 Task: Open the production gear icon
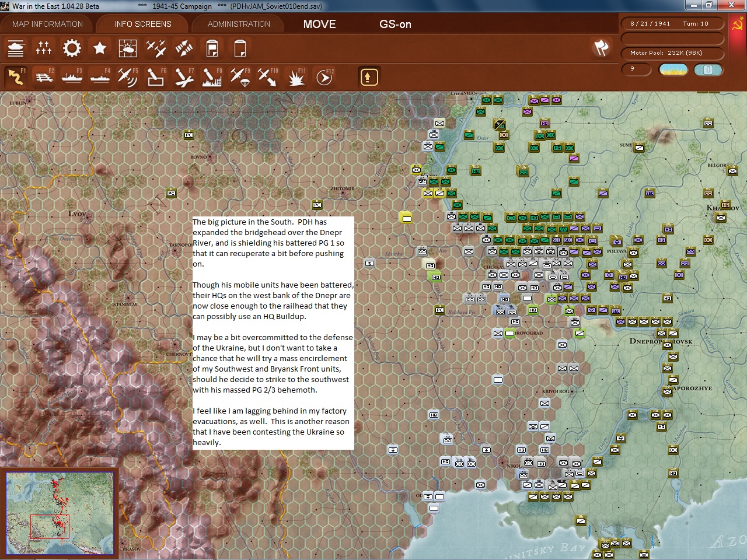coord(72,48)
